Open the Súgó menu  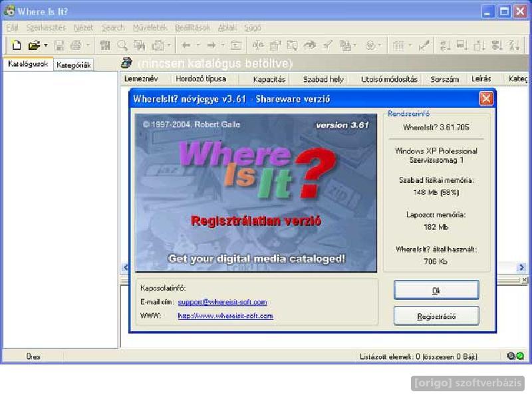[253, 28]
